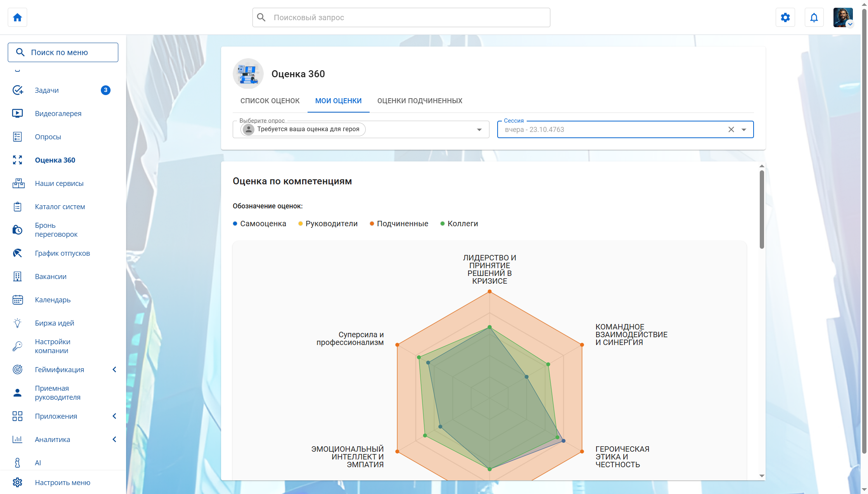Toggle the Подчиненные legend series
The height and width of the screenshot is (494, 868).
click(402, 224)
